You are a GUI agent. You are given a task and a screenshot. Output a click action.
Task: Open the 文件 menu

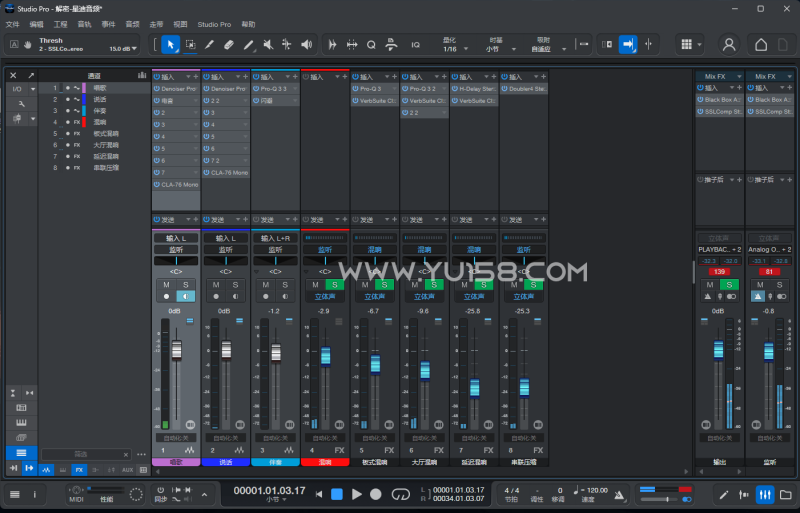[x=12, y=24]
